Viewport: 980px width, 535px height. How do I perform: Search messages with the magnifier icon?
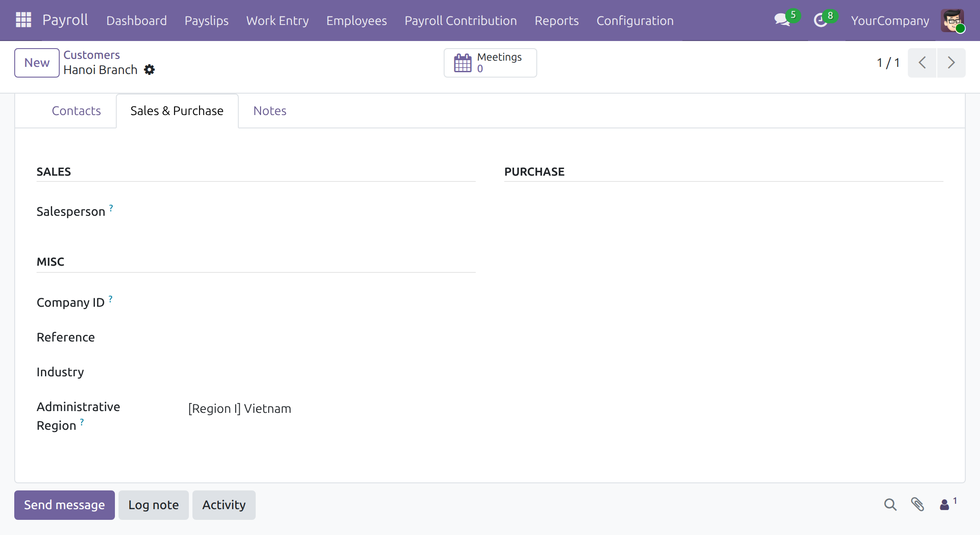coord(890,505)
